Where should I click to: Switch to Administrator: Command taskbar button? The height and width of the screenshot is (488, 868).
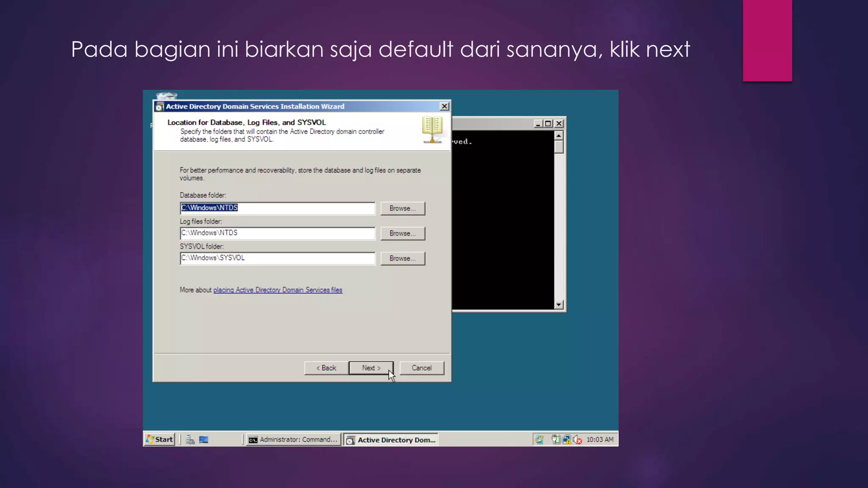coord(293,440)
